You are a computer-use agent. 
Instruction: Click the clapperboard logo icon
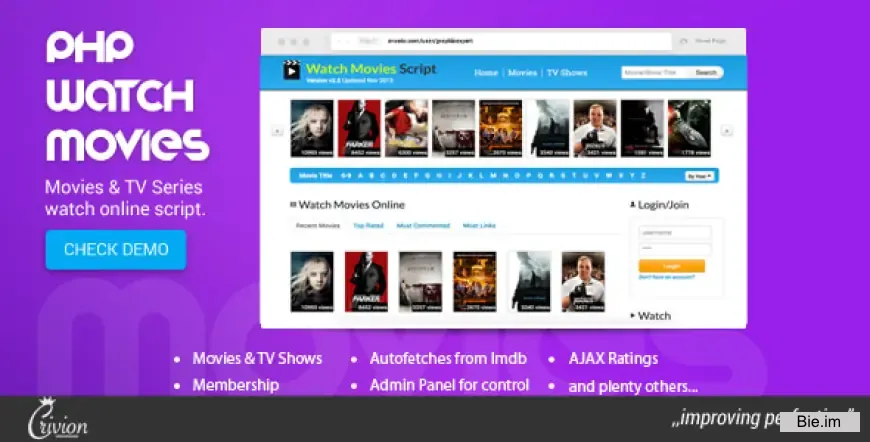[291, 70]
